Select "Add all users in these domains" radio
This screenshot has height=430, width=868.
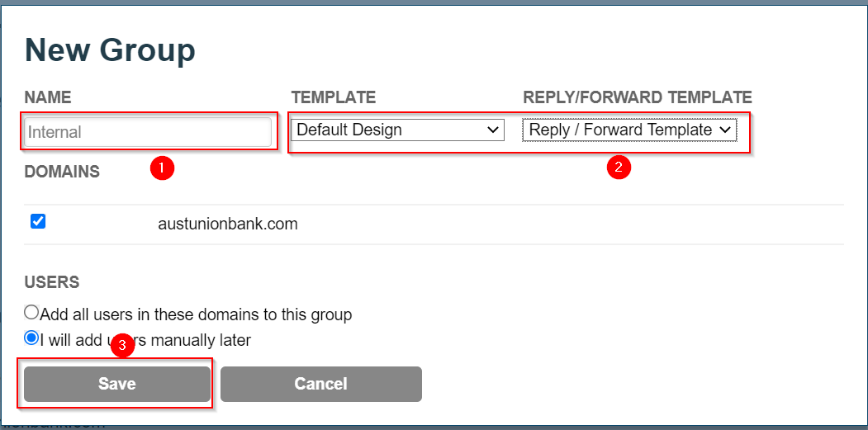click(31, 314)
